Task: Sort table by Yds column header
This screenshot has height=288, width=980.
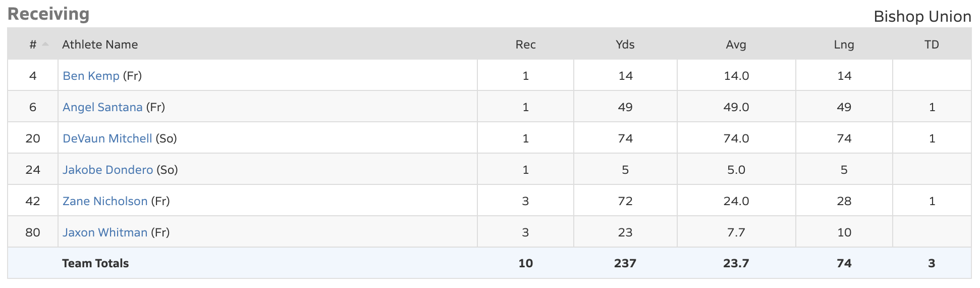Action: tap(625, 44)
